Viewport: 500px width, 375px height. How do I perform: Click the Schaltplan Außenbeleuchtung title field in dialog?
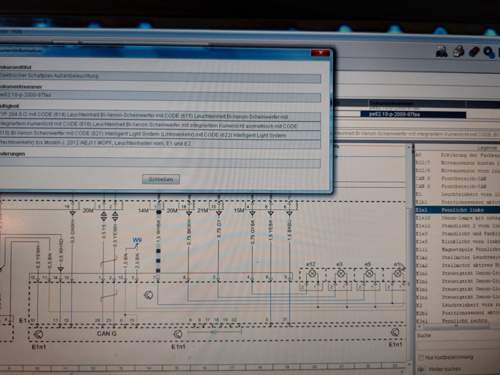coord(160,76)
